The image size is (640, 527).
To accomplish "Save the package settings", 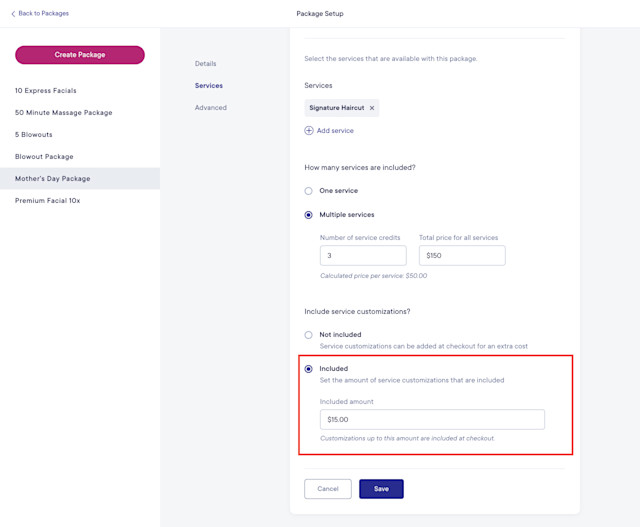I will [x=381, y=489].
